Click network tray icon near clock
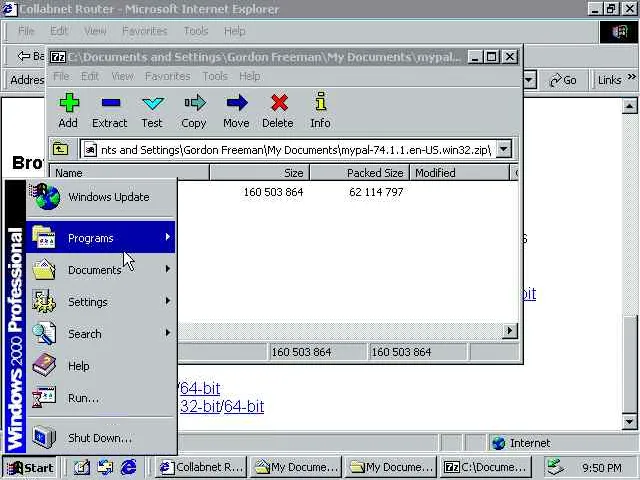The image size is (640, 480). tap(556, 467)
